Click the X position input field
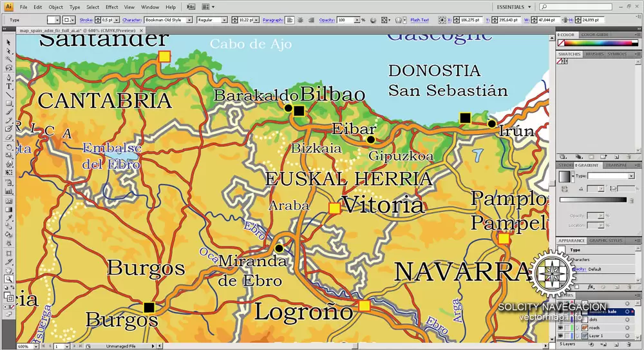644x350 pixels. (470, 20)
